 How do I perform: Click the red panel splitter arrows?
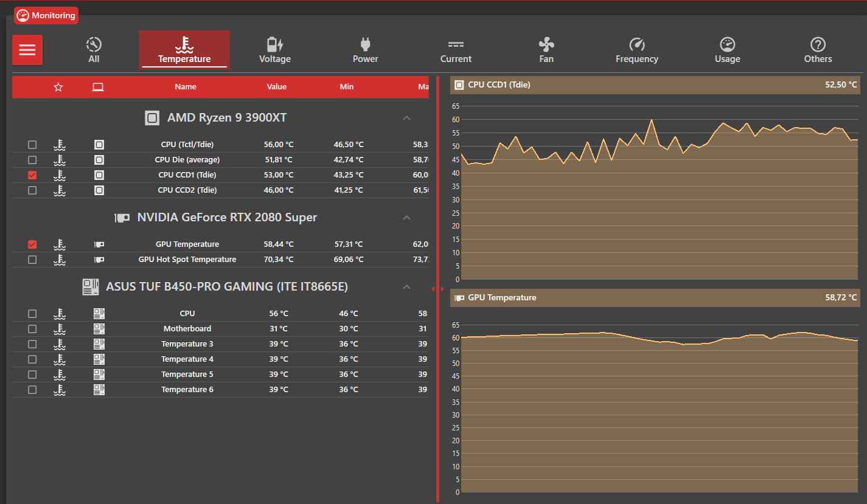coord(437,289)
